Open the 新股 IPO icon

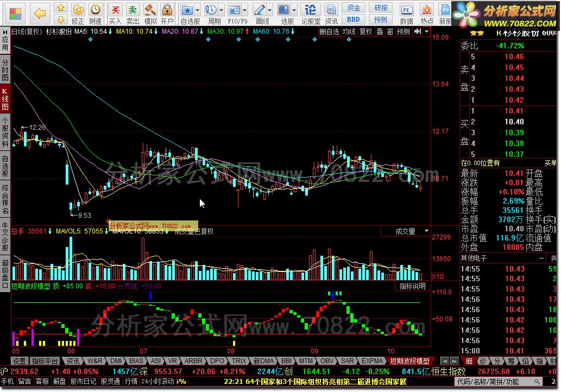pos(445,14)
